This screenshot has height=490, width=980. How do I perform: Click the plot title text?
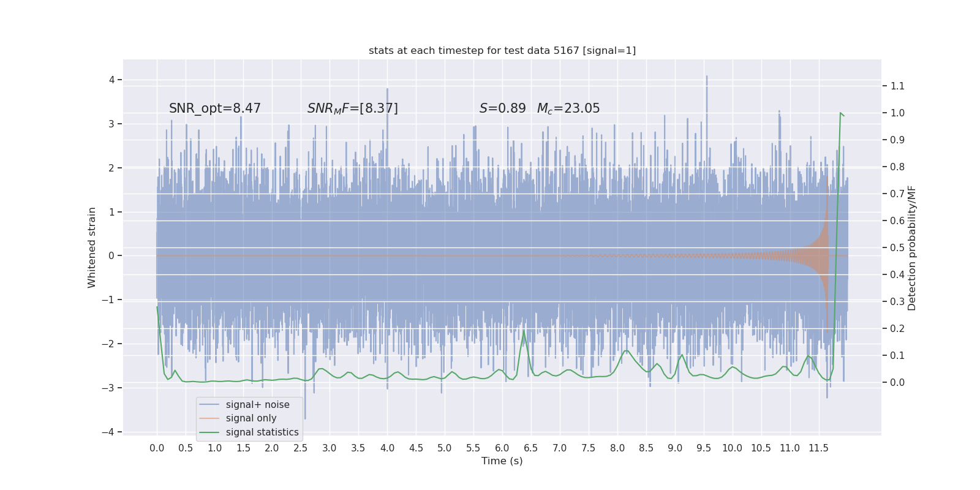pyautogui.click(x=502, y=51)
